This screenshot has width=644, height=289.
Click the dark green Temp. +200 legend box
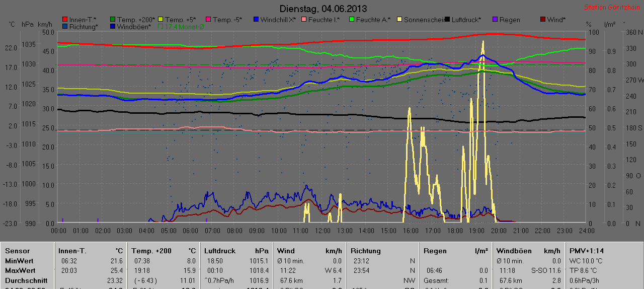point(113,20)
